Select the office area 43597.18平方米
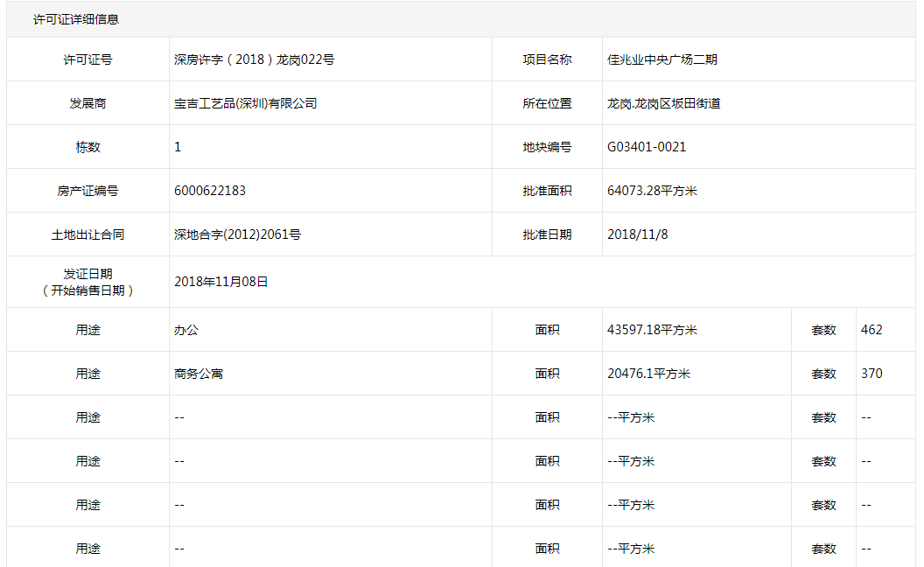This screenshot has height=567, width=924. click(653, 330)
